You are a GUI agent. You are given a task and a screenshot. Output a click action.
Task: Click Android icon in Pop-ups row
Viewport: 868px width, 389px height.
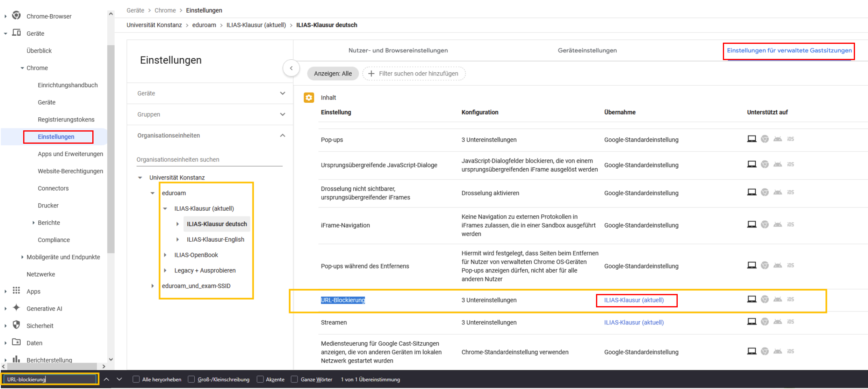778,139
